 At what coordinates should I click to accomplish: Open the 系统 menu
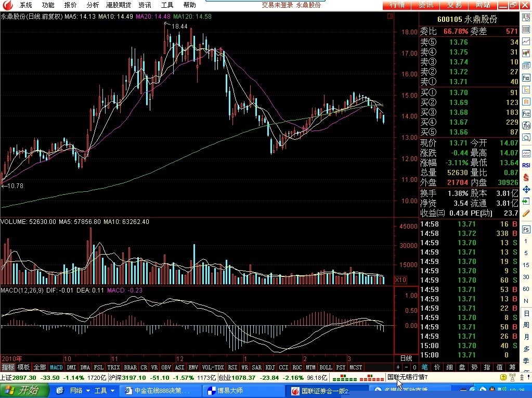coord(26,5)
